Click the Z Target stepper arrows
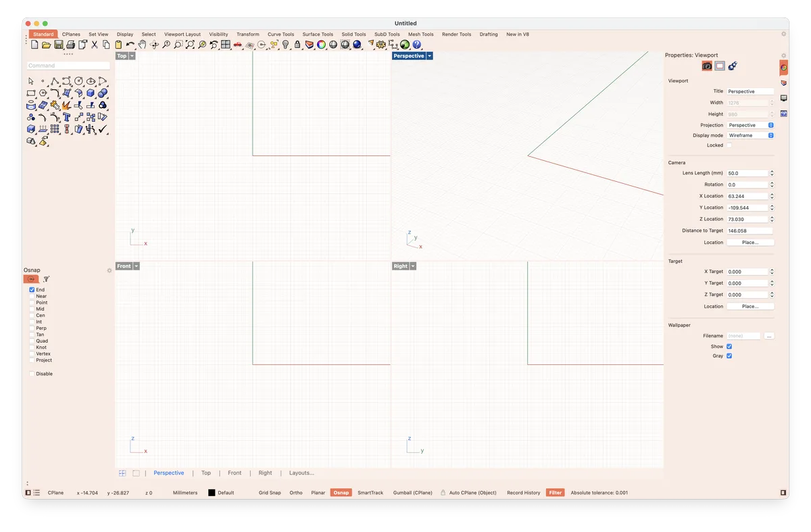The image size is (811, 532). tap(772, 295)
